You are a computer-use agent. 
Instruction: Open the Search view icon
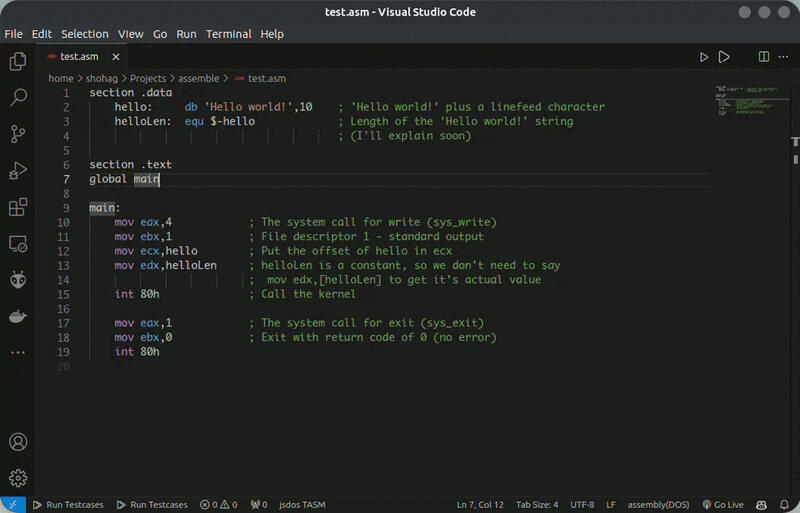(17, 98)
